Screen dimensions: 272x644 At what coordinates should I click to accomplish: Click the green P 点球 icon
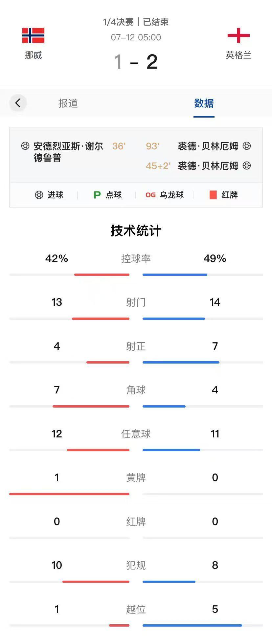pyautogui.click(x=97, y=195)
